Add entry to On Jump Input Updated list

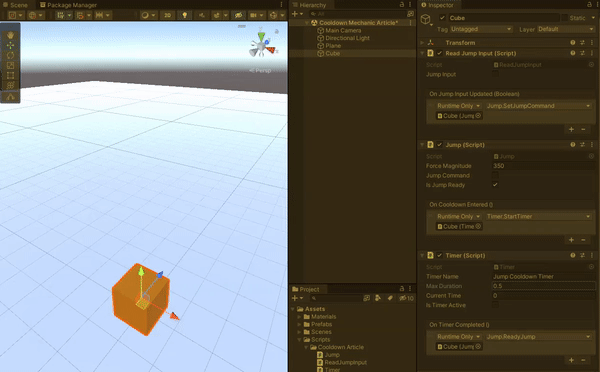pos(571,129)
